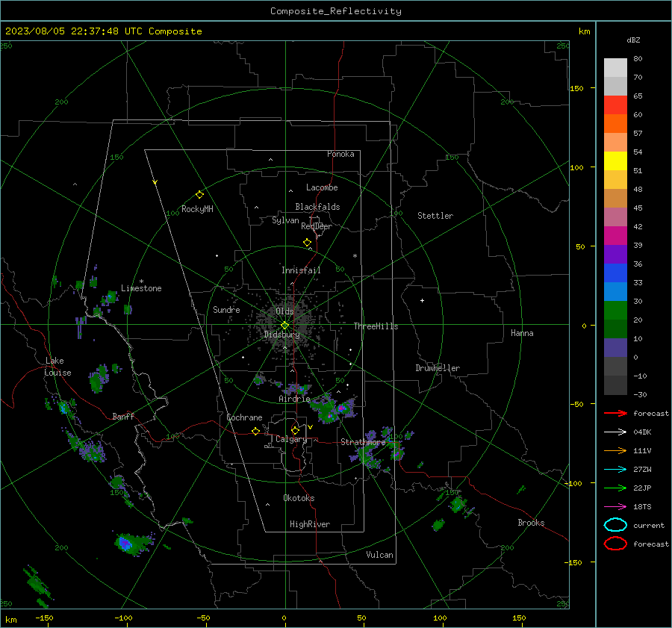Click the red forecast arrow in legend
Viewport: 672px width, 628px height.
pos(615,413)
